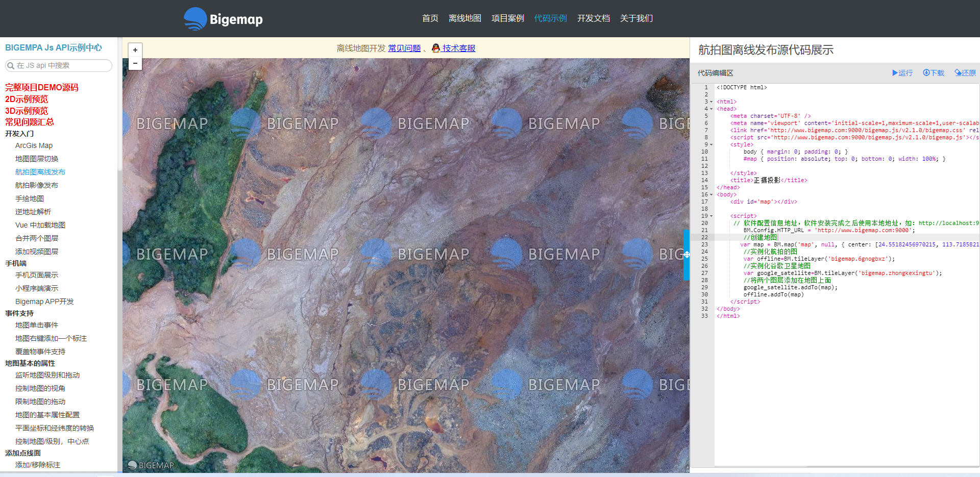Collapse the html tag fold arrow on line 3
The width and height of the screenshot is (980, 477).
pyautogui.click(x=711, y=102)
